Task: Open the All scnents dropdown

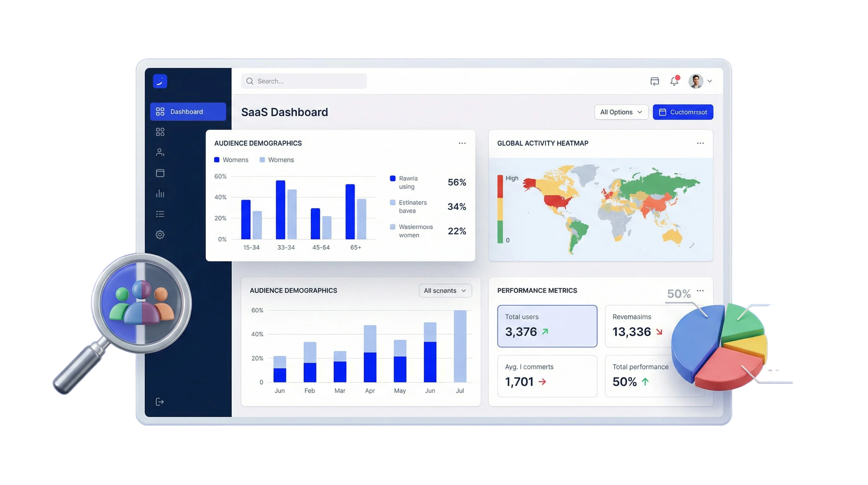Action: [x=445, y=291]
